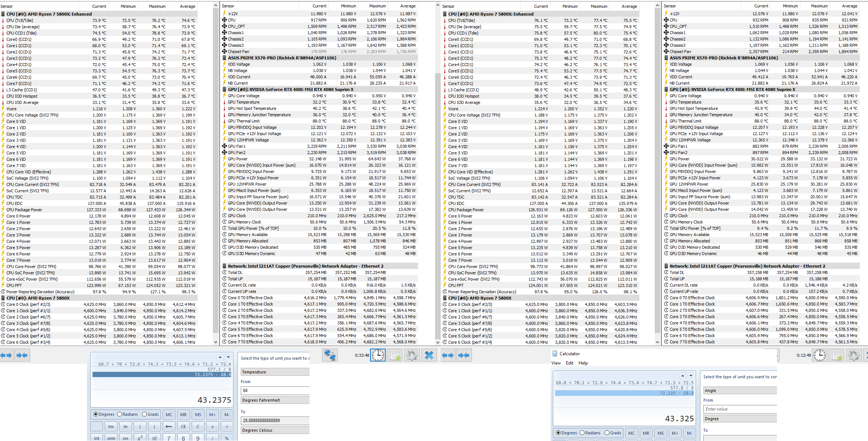Click the C clear button in left calculator
Screen dimensions: 868x441
pos(198,427)
